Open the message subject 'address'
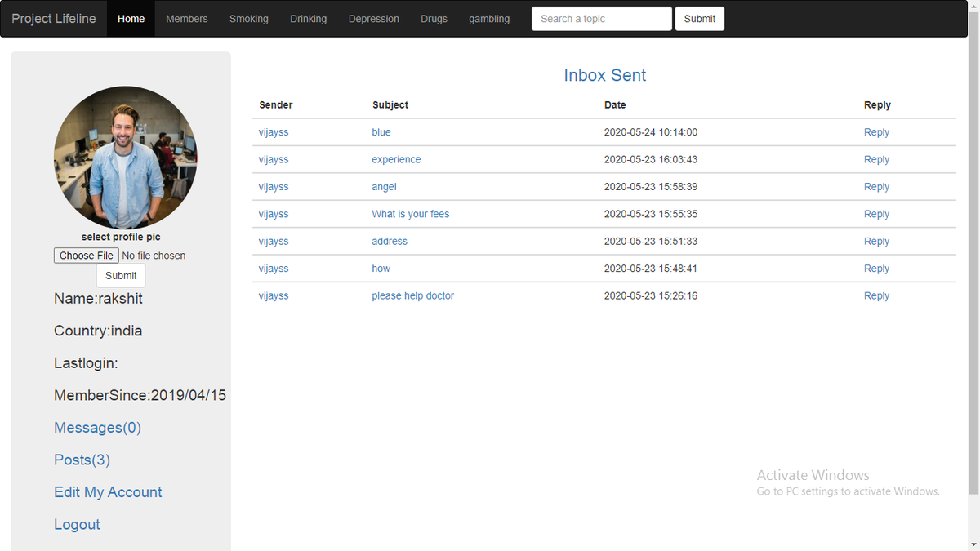 [390, 242]
